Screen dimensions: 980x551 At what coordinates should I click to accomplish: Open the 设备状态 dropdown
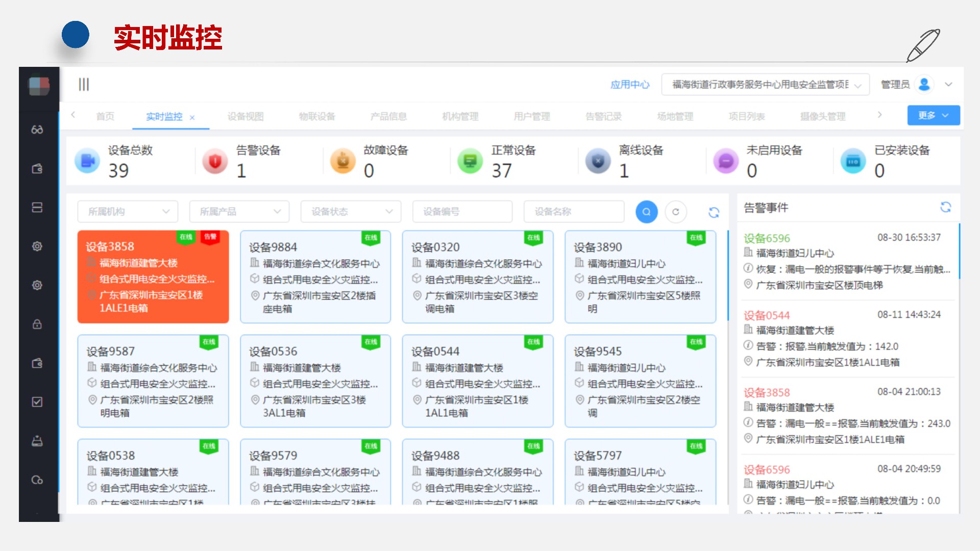(351, 211)
